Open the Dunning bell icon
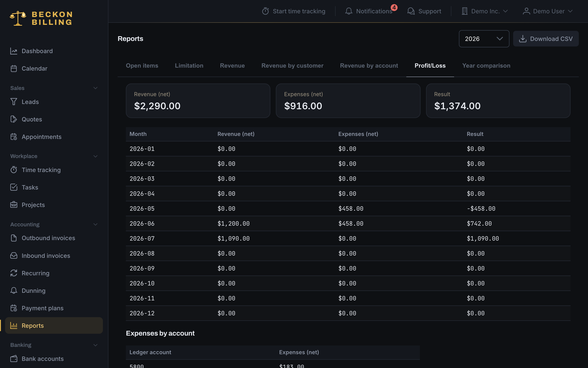 click(x=14, y=290)
